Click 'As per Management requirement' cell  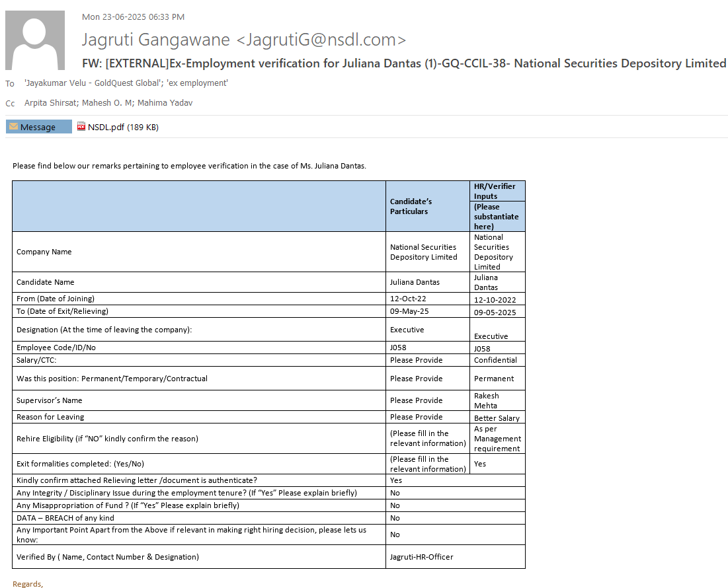click(x=497, y=439)
